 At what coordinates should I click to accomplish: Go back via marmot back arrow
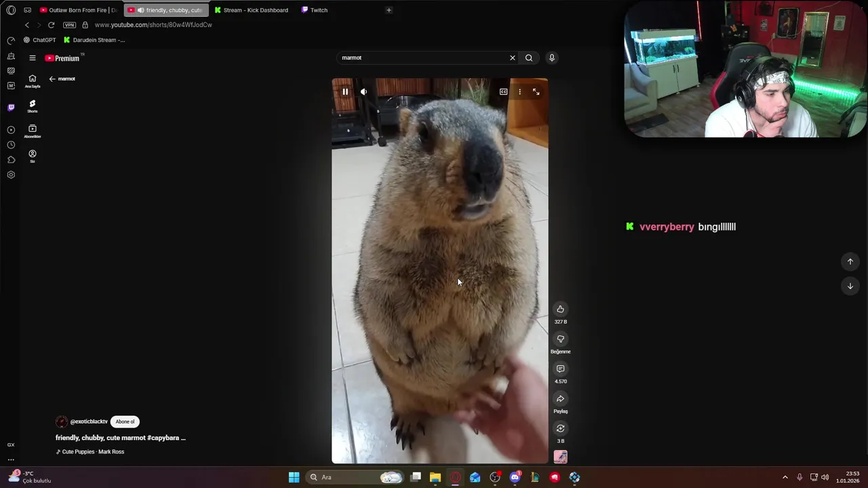coord(52,79)
